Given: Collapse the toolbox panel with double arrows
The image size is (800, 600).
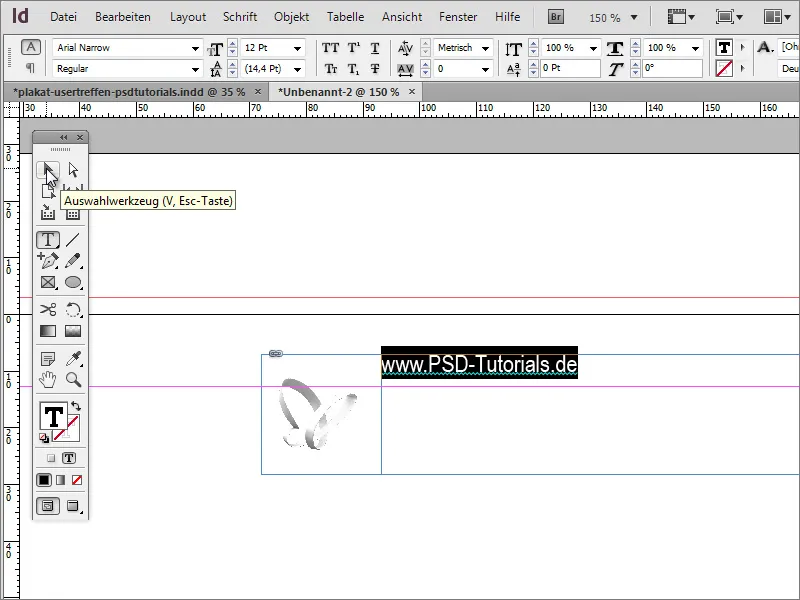Looking at the screenshot, I should click(63, 137).
